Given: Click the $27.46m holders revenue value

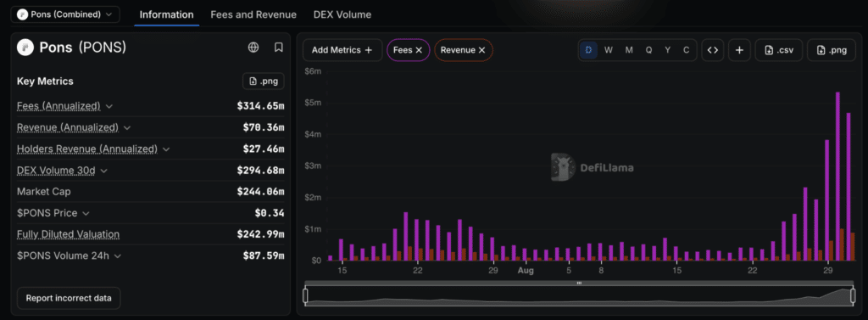Looking at the screenshot, I should pyautogui.click(x=264, y=149).
